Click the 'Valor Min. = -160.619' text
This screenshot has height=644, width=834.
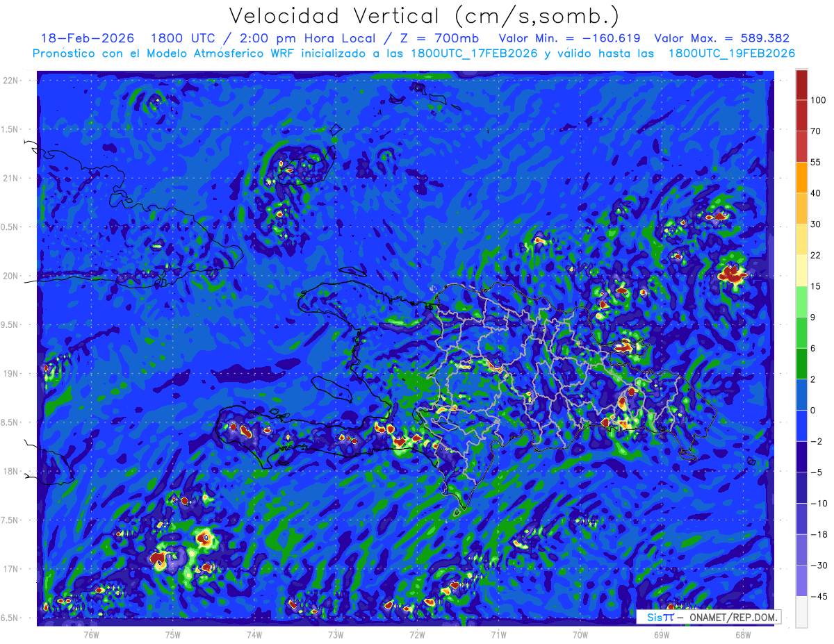(x=570, y=38)
